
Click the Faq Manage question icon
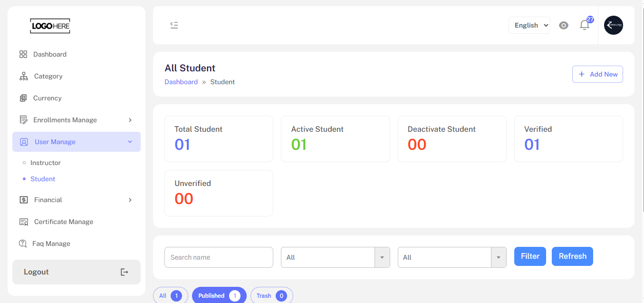pyautogui.click(x=22, y=244)
